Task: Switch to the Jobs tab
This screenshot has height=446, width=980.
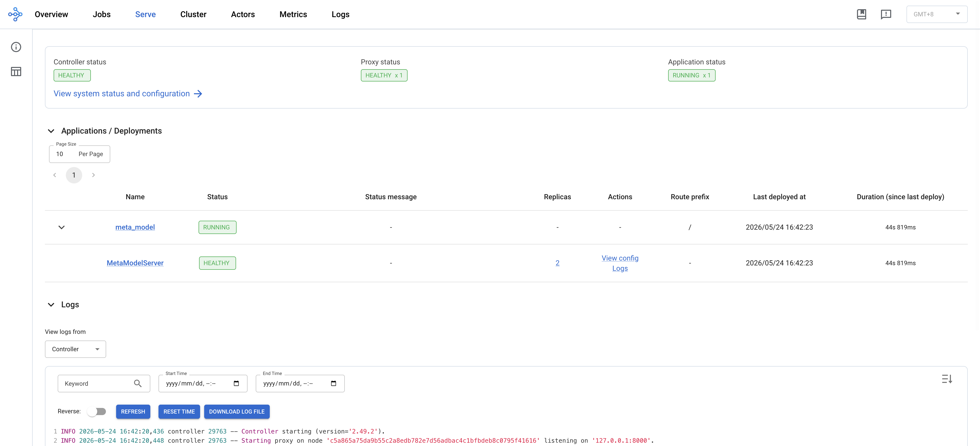Action: point(102,15)
